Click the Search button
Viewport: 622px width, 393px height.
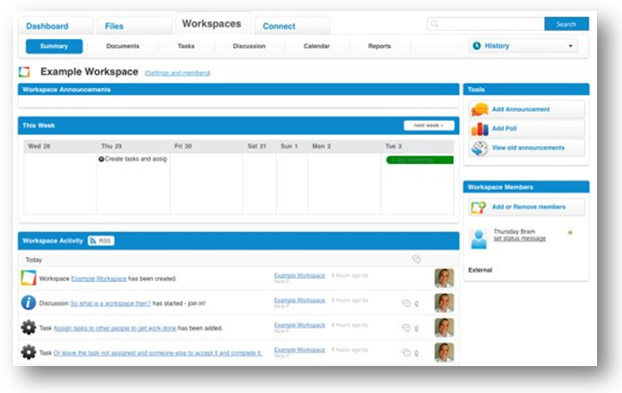(566, 24)
